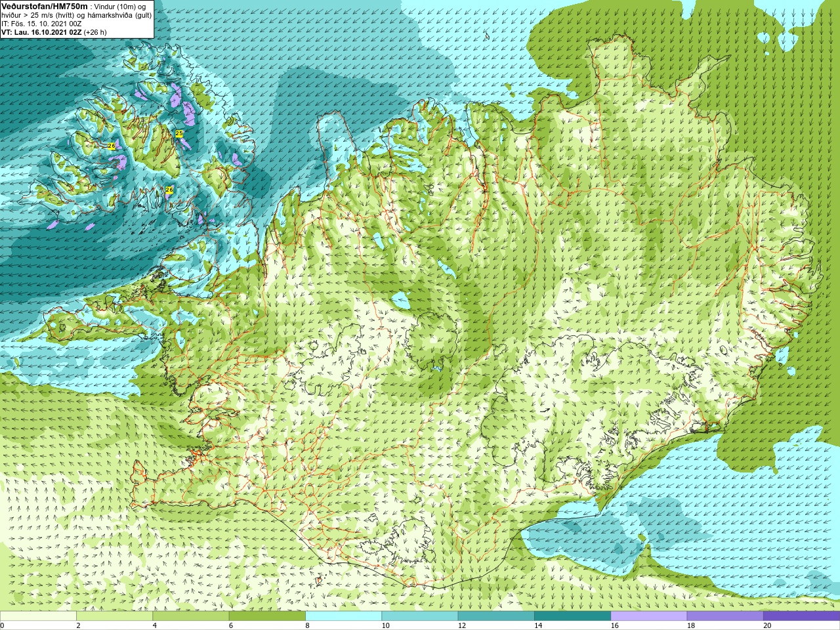The image size is (840, 630).
Task: Click the yellow gust marker labeled 25
Action: pos(179,133)
